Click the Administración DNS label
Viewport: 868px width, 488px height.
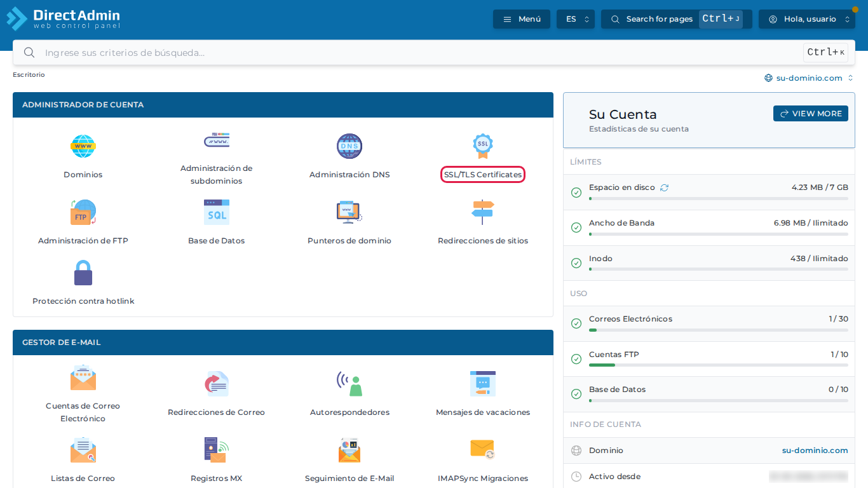pyautogui.click(x=349, y=175)
